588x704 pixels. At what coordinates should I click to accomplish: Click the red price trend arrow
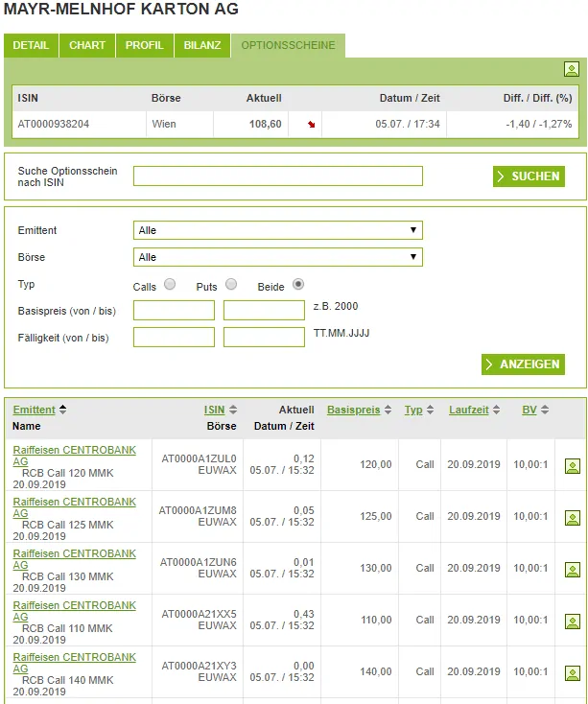tap(312, 125)
